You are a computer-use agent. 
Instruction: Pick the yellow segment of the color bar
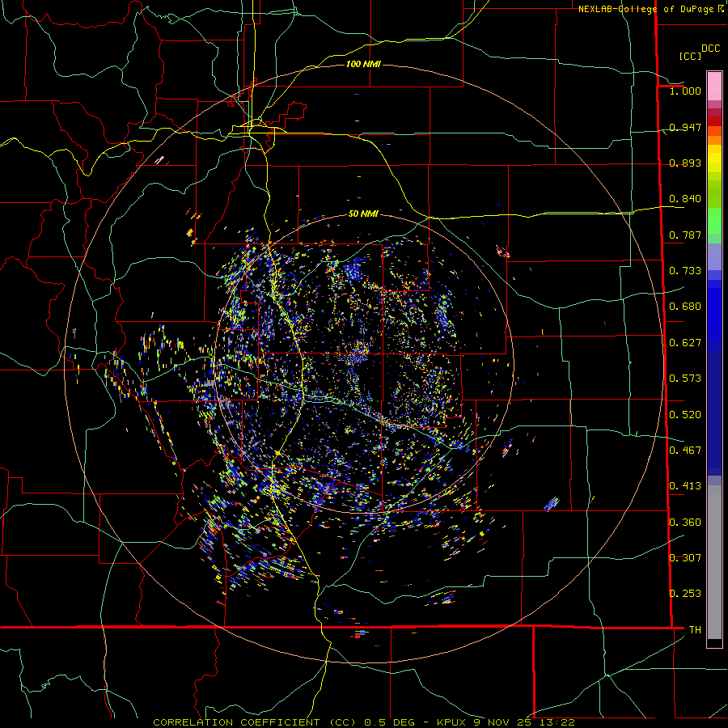pos(714,159)
